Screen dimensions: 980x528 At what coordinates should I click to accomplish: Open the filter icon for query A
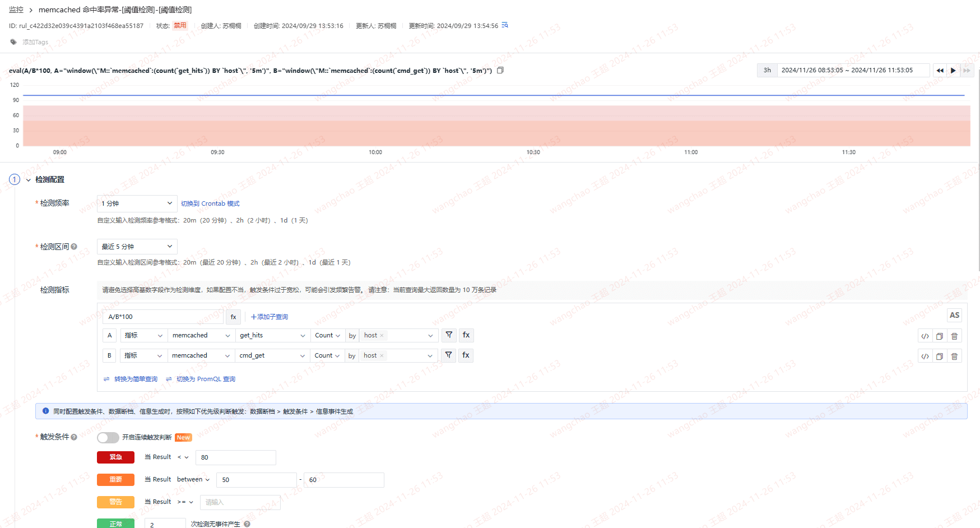click(449, 335)
